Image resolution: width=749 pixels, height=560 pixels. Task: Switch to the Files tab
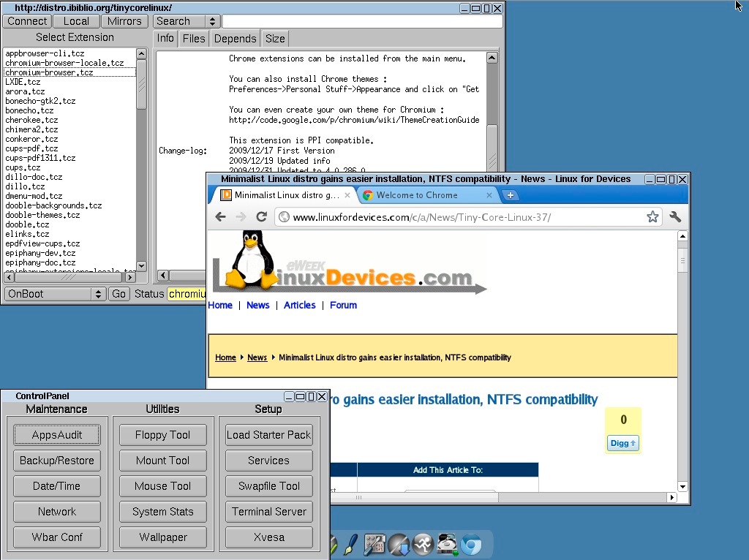[193, 38]
